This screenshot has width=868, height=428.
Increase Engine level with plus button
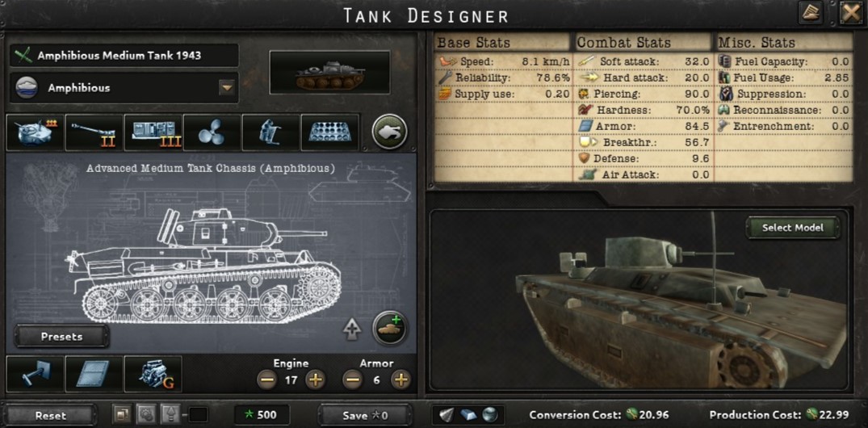pyautogui.click(x=316, y=380)
